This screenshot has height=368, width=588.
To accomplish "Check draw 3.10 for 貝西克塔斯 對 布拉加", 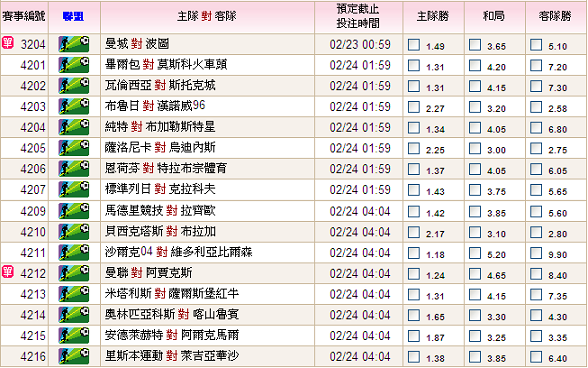I will coord(475,233).
